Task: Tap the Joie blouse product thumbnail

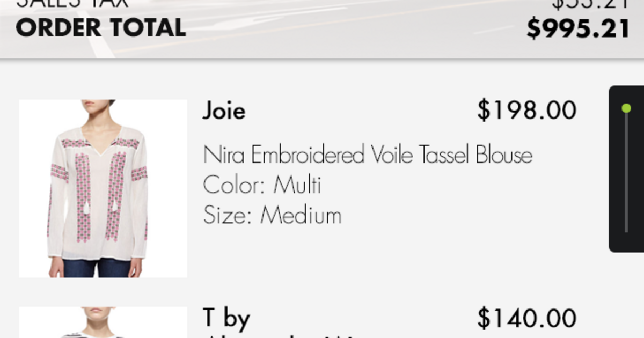Action: 103,188
